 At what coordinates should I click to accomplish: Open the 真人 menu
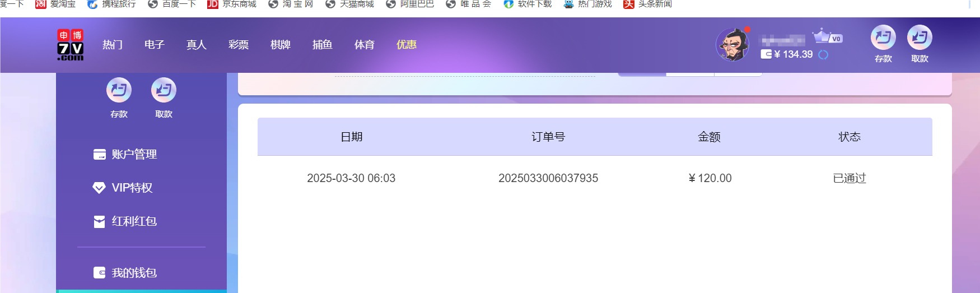197,45
